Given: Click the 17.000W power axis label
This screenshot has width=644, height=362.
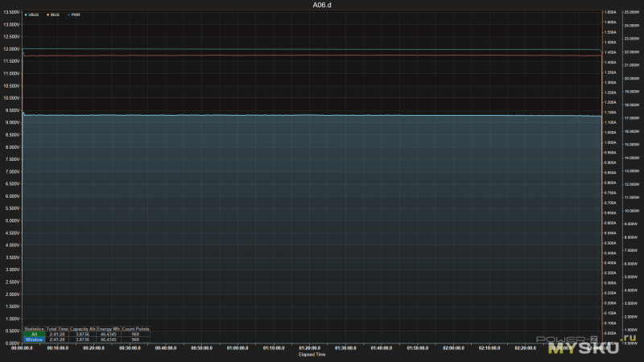Looking at the screenshot, I should coord(632,118).
